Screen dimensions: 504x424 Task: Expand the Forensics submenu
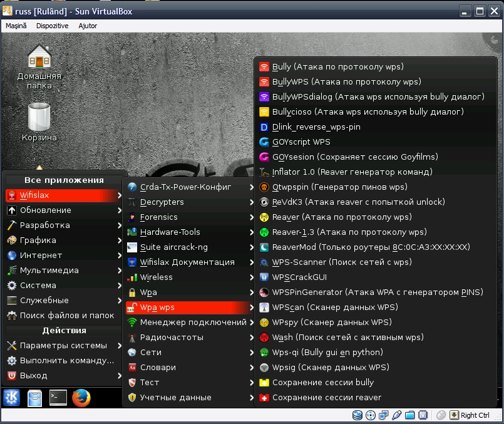coord(190,217)
